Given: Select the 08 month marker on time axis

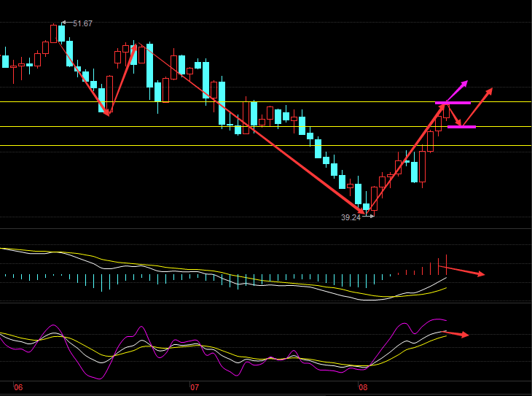Looking at the screenshot, I should coord(363,387).
